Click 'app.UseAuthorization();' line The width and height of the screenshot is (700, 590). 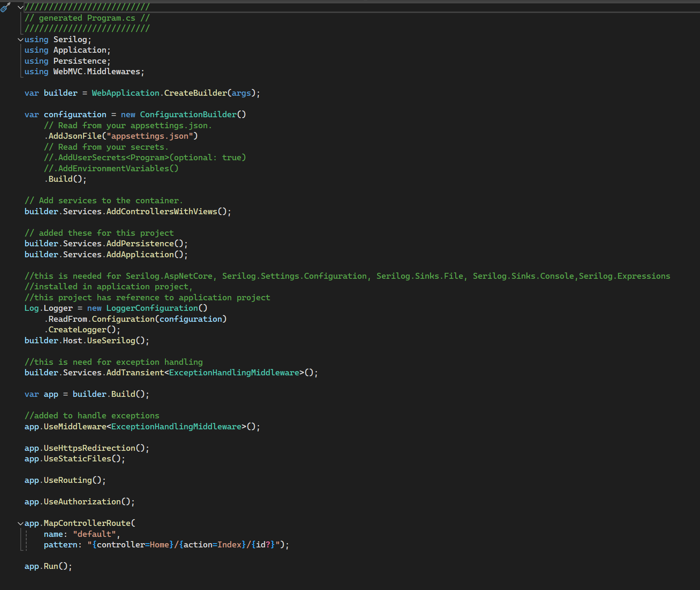[x=80, y=502]
